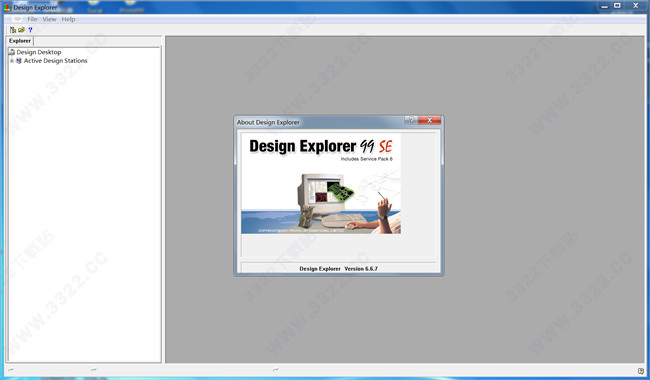The image size is (650, 380).
Task: Toggle the explorer panel tree toolbar icon
Action: pos(13,30)
